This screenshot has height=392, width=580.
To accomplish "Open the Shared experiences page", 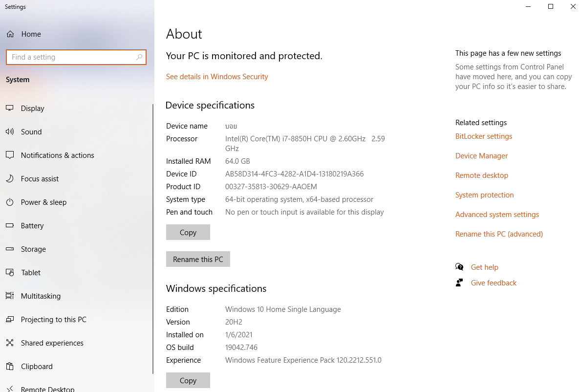I will tap(52, 343).
